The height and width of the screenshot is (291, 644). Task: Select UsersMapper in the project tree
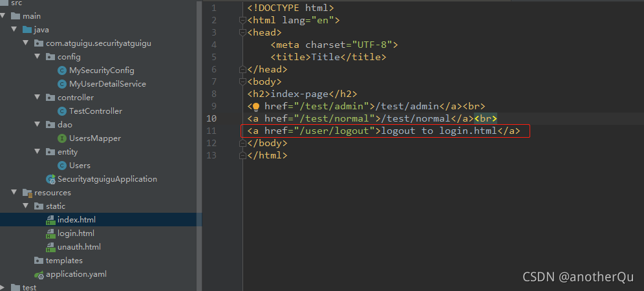pos(95,138)
